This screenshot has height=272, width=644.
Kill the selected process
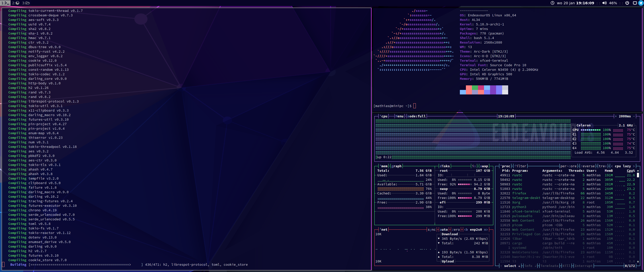(566, 266)
